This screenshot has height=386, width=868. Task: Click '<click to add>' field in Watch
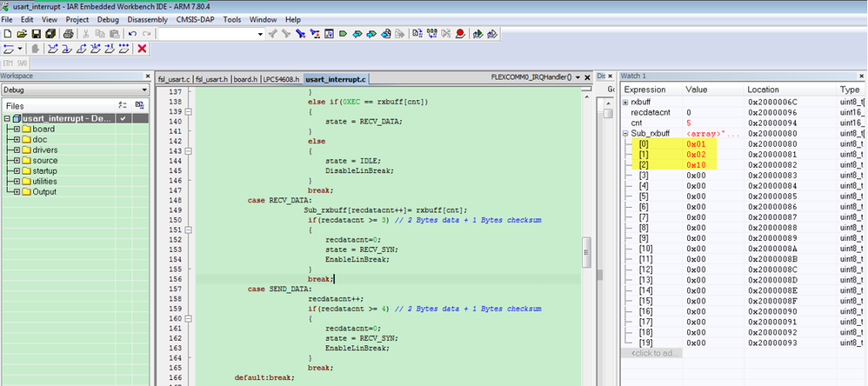tap(651, 353)
